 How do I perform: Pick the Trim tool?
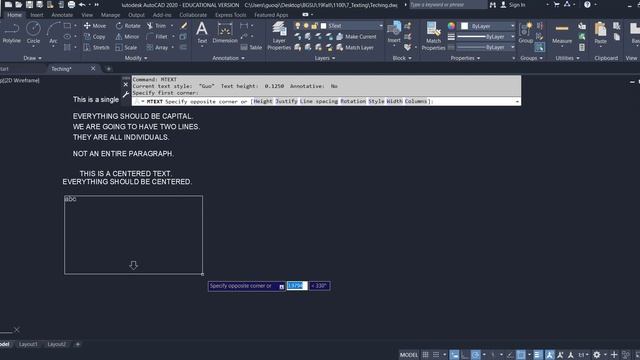tap(157, 26)
